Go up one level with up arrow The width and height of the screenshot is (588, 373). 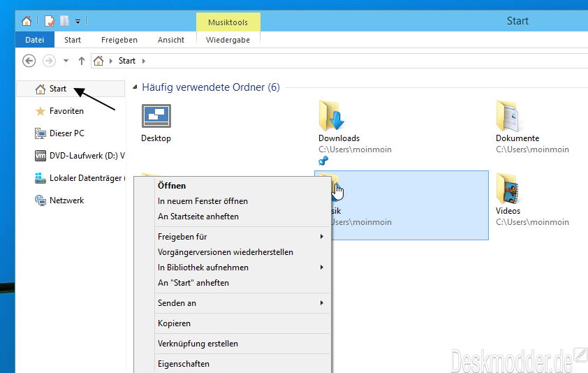click(82, 60)
